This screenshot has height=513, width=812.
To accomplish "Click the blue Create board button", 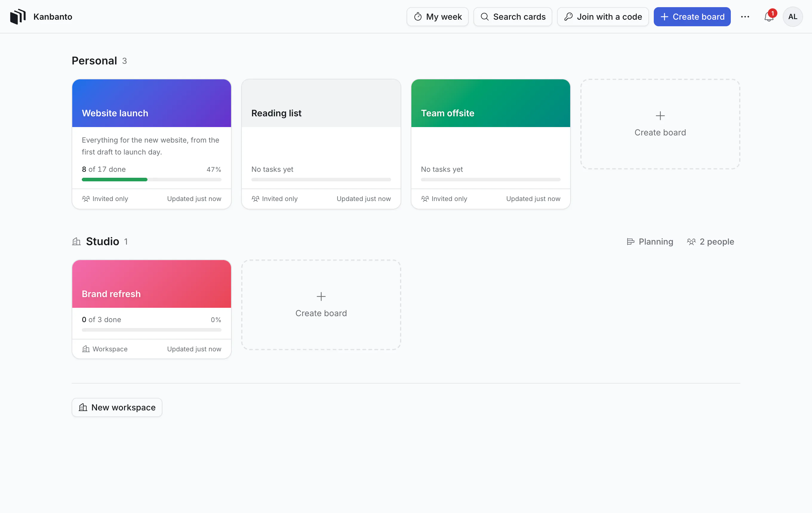I will tap(692, 16).
